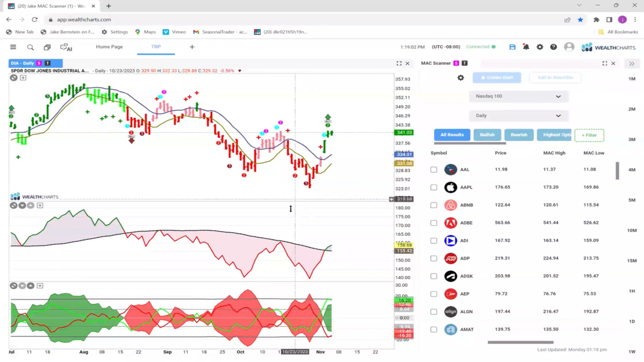This screenshot has height=362, width=644.
Task: Open MAC Scanner settings gear
Action: tap(461, 78)
